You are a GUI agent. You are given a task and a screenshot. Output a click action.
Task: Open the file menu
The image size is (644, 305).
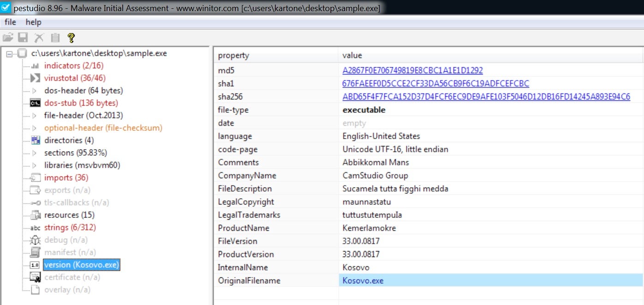[x=10, y=22]
